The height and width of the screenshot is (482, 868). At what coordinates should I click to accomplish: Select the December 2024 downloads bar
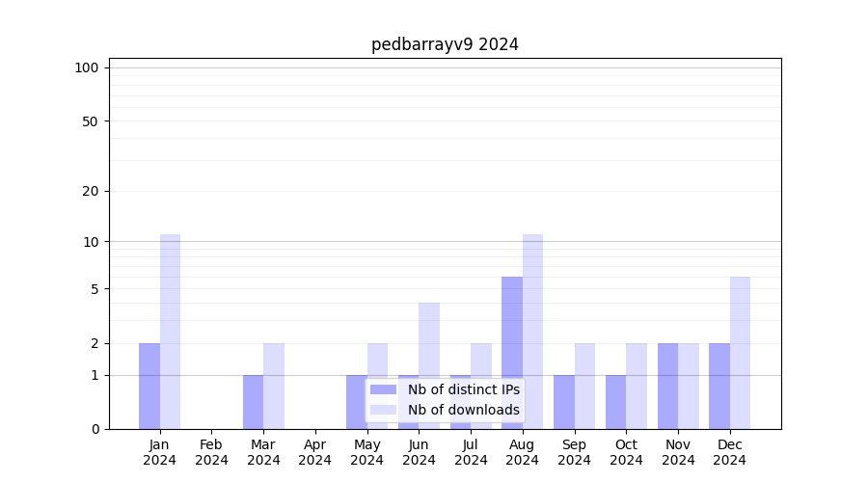(740, 353)
